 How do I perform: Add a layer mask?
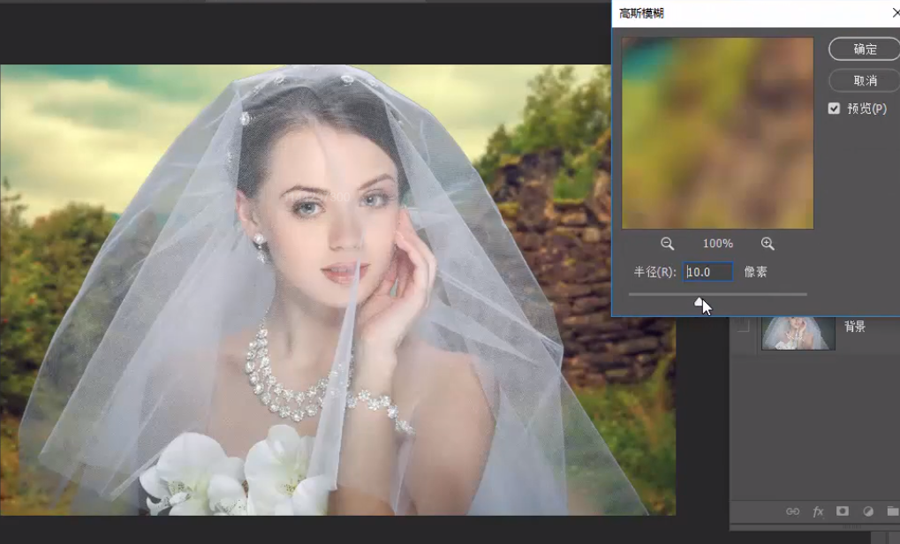tap(842, 511)
